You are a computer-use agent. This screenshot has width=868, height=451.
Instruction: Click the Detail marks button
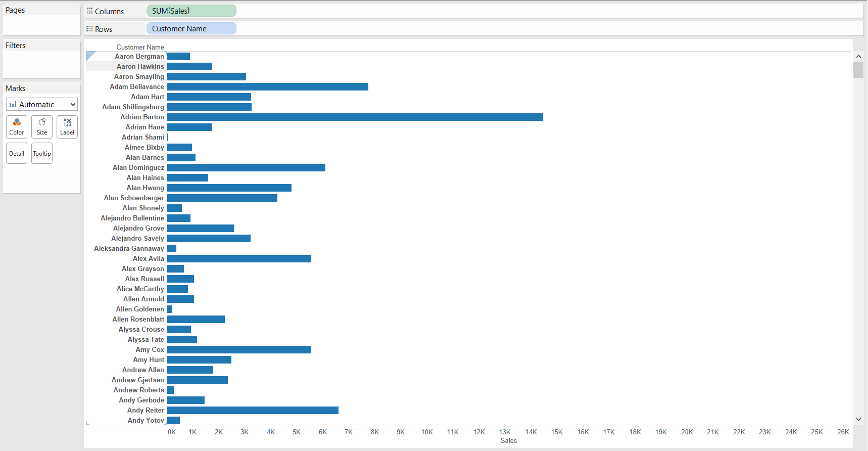[17, 154]
